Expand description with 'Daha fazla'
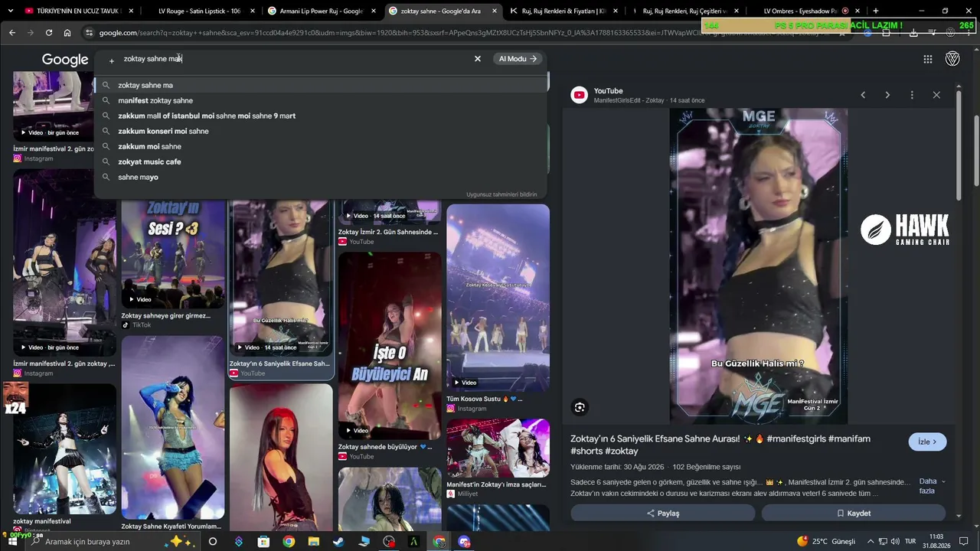This screenshot has height=551, width=980. coord(931,486)
